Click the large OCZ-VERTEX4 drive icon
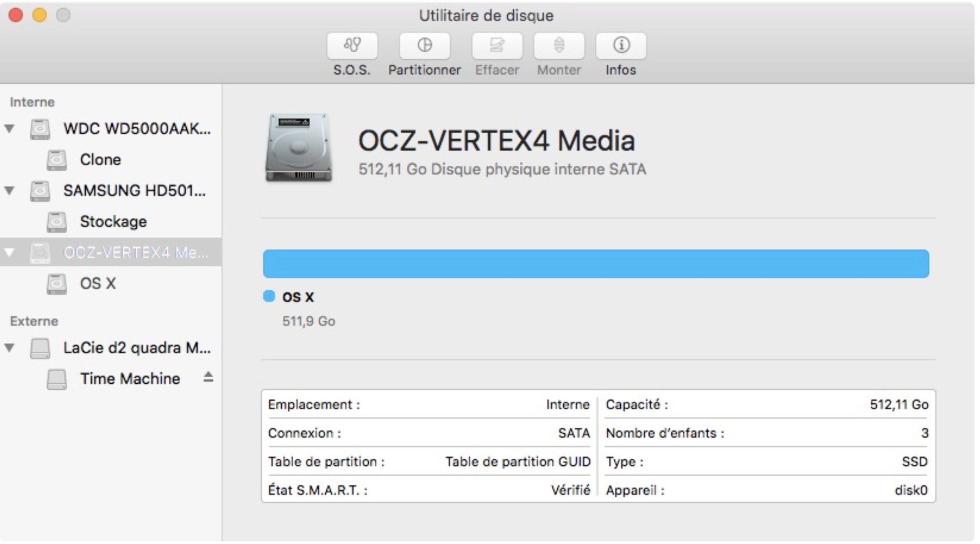Image resolution: width=980 pixels, height=544 pixels. point(299,147)
